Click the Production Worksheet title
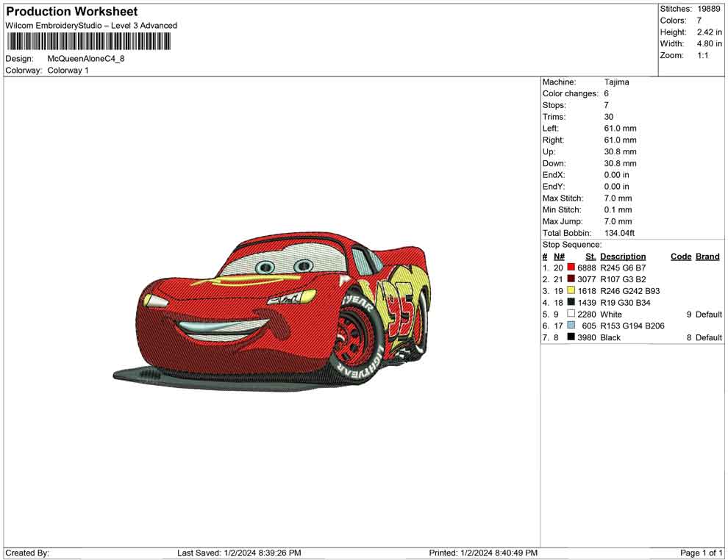The height and width of the screenshot is (560, 728). tap(72, 12)
